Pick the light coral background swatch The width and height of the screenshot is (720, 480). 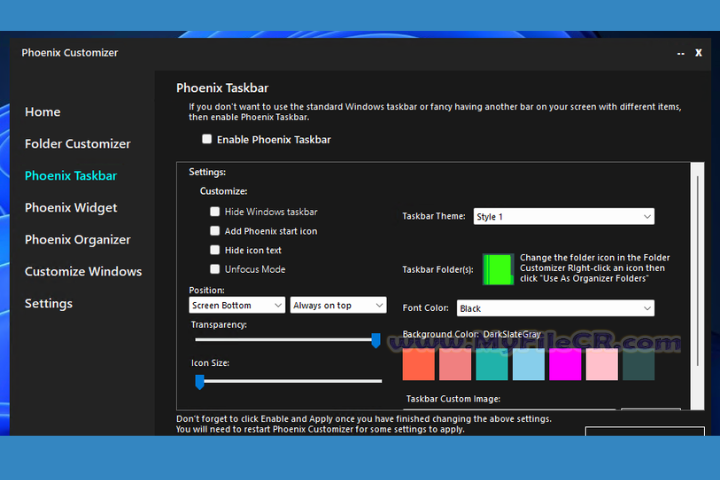click(x=455, y=364)
